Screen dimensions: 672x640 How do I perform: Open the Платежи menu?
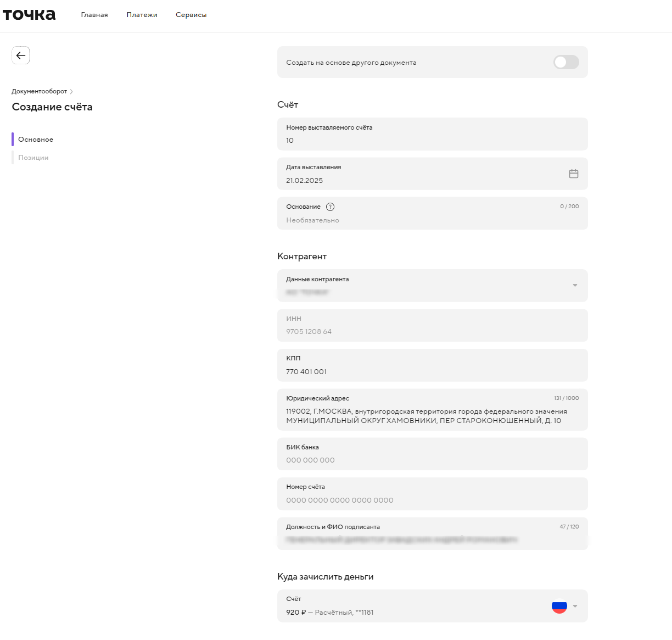142,15
